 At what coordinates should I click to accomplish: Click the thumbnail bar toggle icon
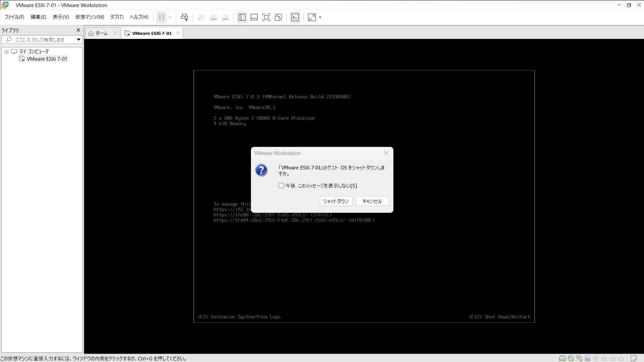tap(254, 17)
